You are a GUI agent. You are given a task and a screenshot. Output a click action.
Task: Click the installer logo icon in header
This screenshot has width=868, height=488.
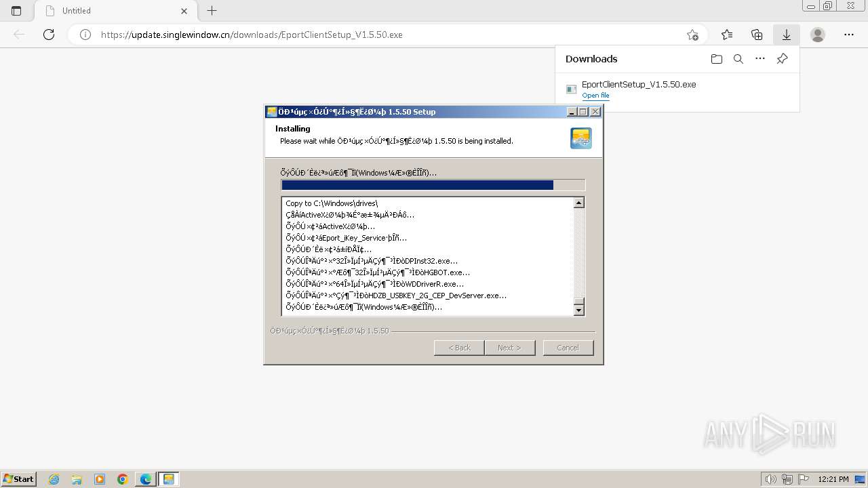tap(581, 138)
